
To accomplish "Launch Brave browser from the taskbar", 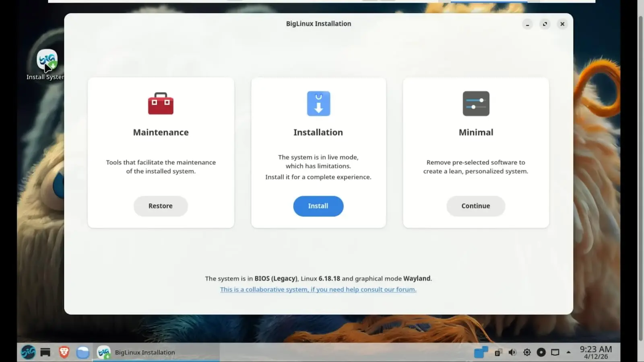I will pos(64,352).
